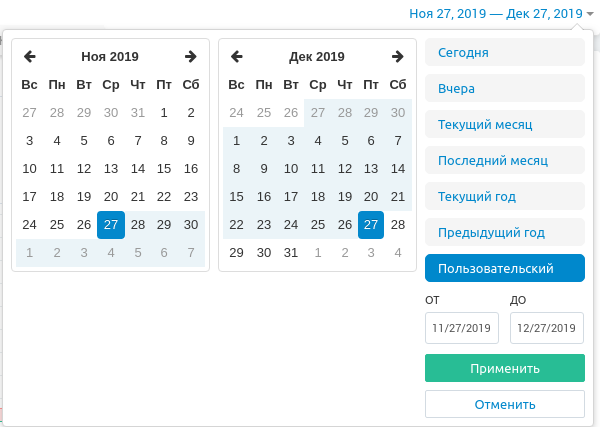The image size is (600, 427).
Task: Pick December 31 in right calendar
Action: tap(291, 253)
